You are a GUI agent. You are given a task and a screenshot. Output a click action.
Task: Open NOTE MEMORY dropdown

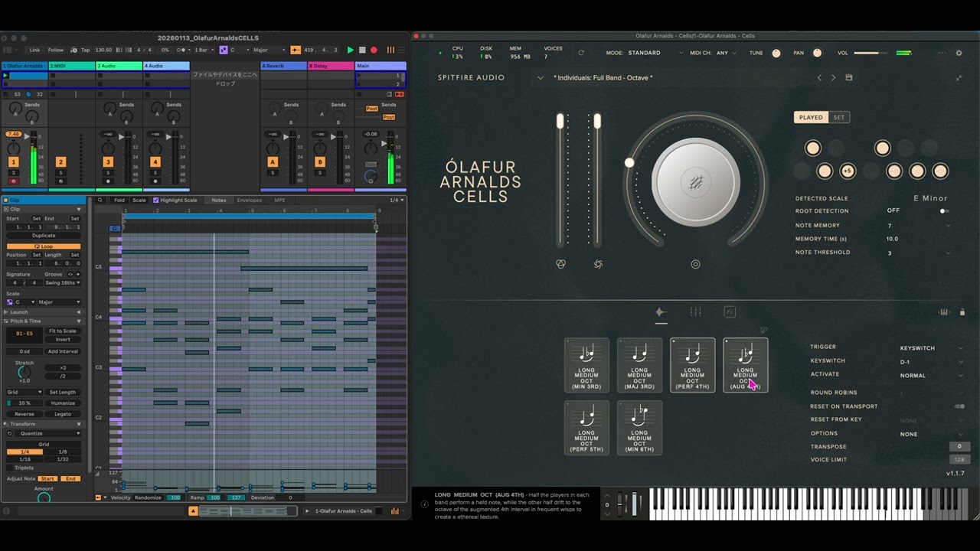pyautogui.click(x=919, y=226)
